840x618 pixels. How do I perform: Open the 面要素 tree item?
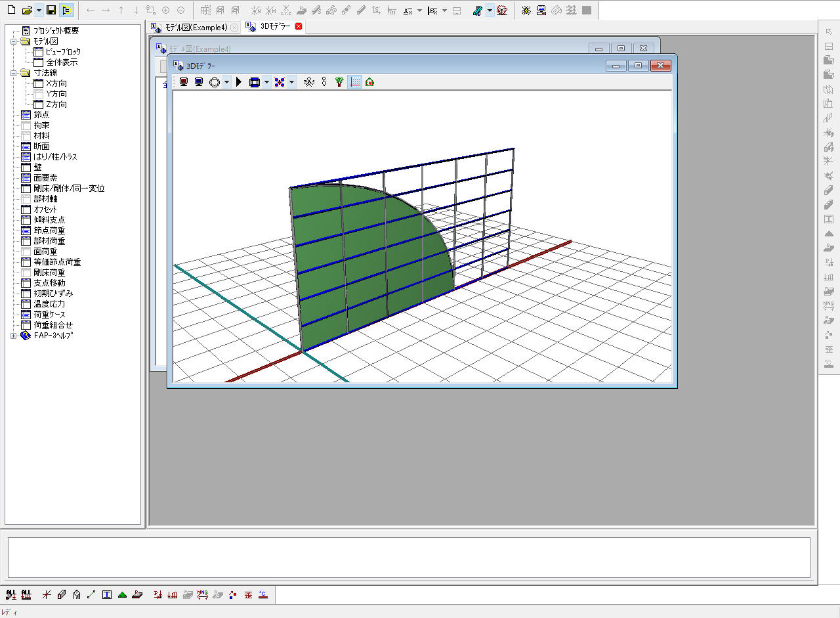click(45, 177)
